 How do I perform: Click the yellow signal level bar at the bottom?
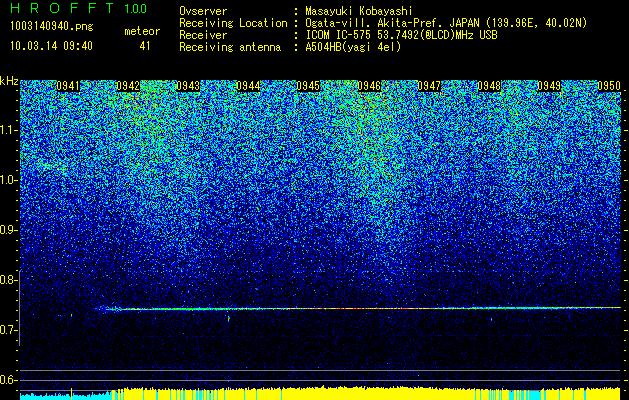pos(366,394)
